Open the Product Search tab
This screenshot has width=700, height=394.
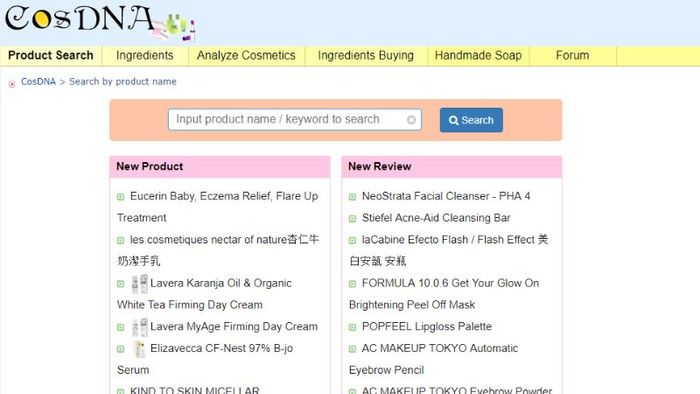[x=51, y=56]
